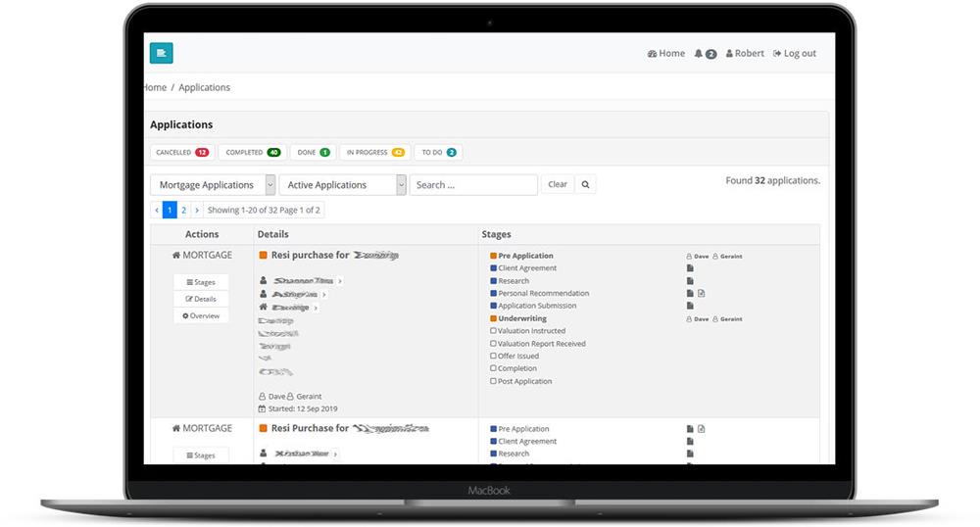Click the search magnifier icon button
Viewport: 980px width, 527px height.
point(585,184)
